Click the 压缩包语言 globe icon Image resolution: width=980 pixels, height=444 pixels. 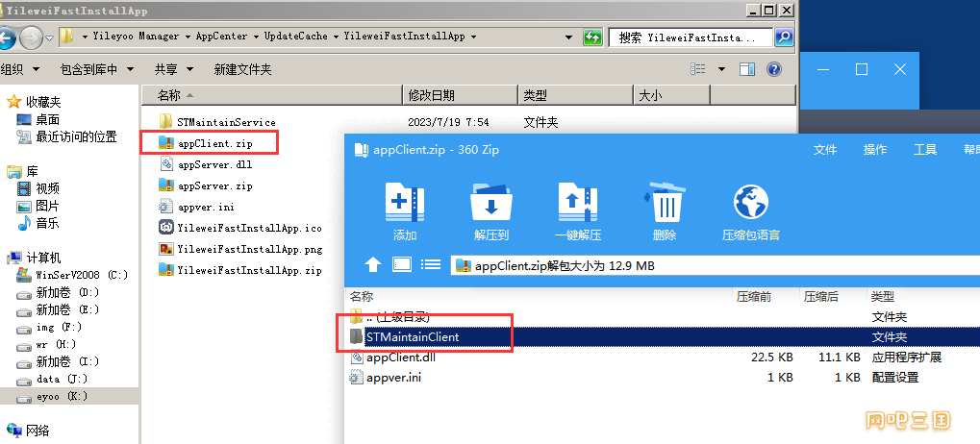click(x=750, y=203)
